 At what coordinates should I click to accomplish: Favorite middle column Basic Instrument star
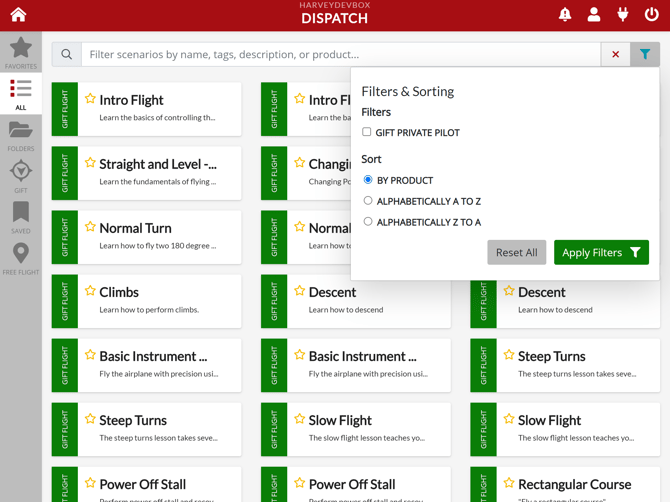point(300,355)
